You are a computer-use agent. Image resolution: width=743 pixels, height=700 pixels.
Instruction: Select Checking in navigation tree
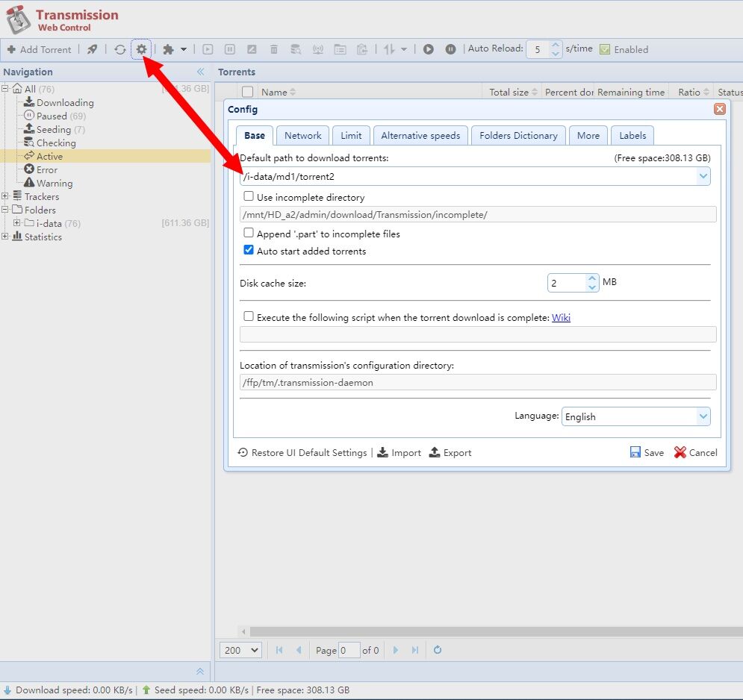tap(50, 143)
